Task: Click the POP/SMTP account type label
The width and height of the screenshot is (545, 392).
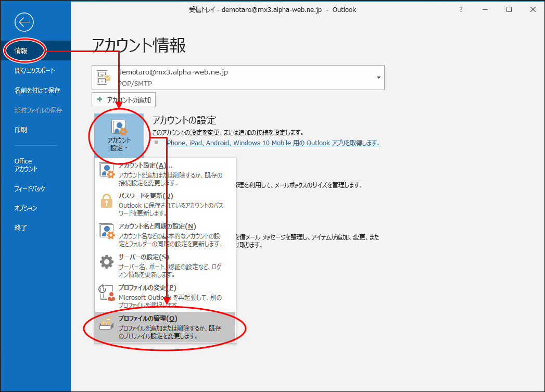Action: pos(135,83)
